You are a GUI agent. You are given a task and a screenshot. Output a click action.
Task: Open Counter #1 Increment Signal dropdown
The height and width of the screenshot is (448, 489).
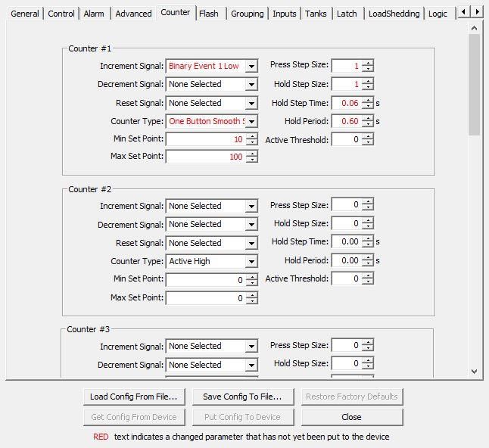click(x=251, y=66)
